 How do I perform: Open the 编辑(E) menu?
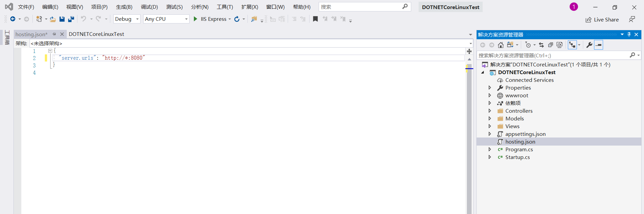coord(50,7)
